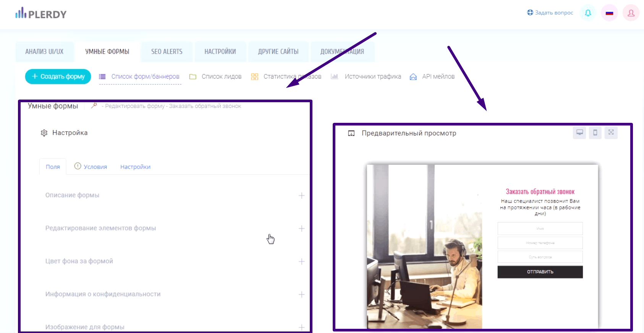
Task: Open the language flag selector
Action: [609, 13]
